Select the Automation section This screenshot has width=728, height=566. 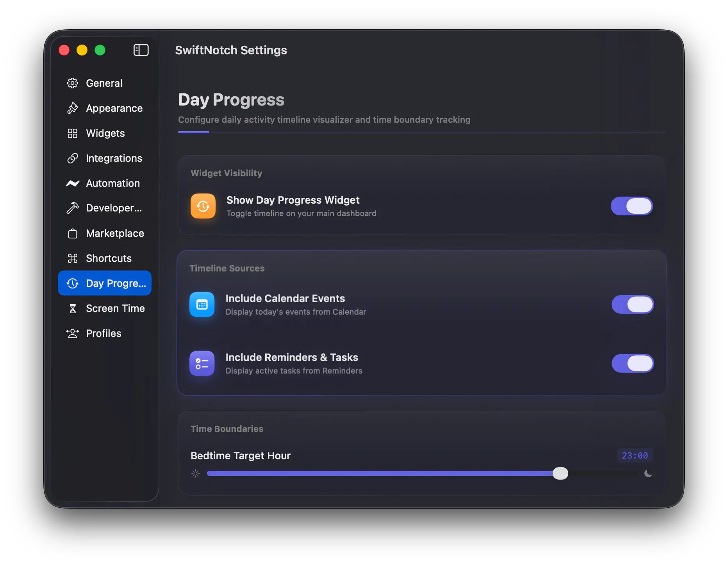[x=105, y=183]
